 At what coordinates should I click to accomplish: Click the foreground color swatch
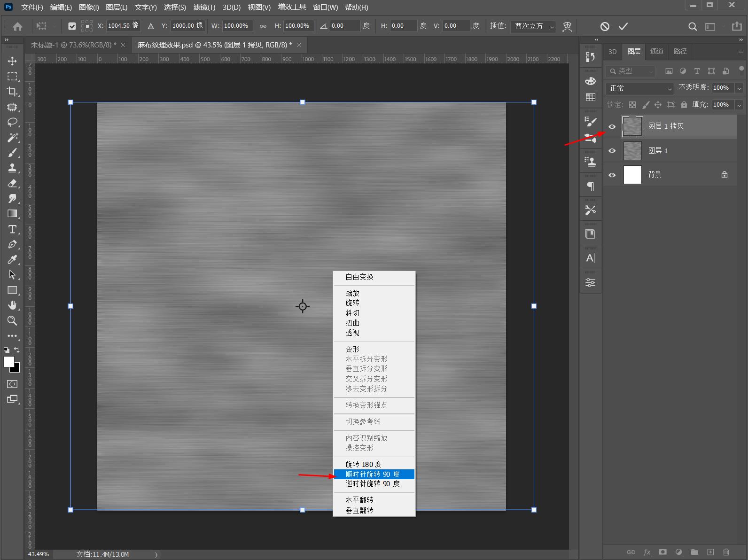click(8, 361)
